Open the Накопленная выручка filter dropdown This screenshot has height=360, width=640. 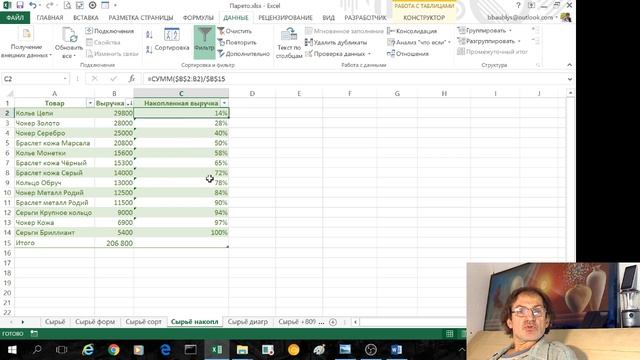coord(224,103)
